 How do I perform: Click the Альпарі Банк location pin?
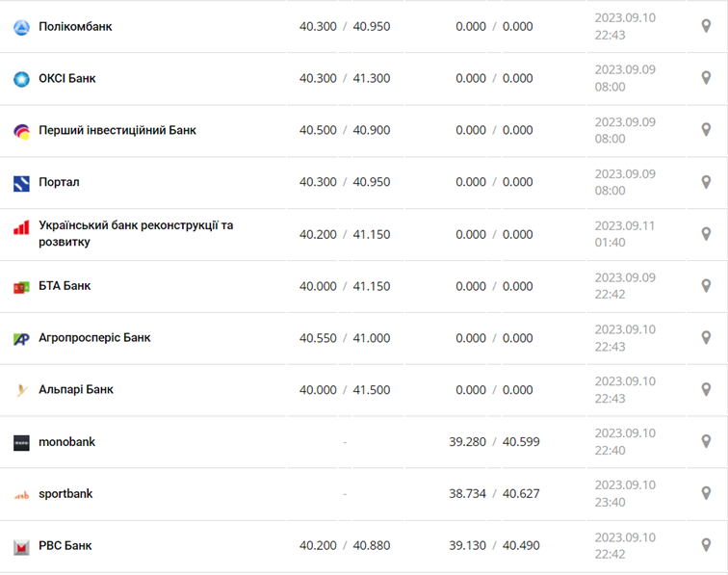point(706,390)
